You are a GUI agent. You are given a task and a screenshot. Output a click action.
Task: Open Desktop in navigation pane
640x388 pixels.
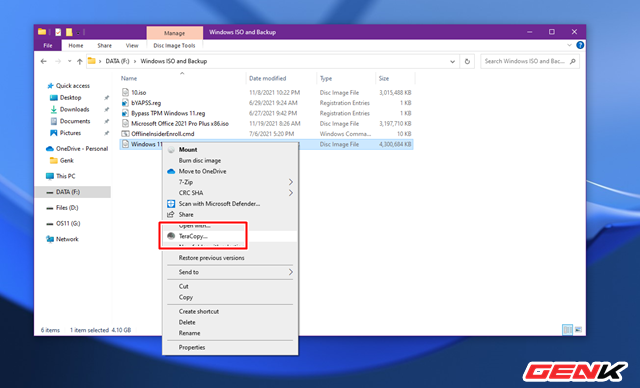pyautogui.click(x=70, y=98)
